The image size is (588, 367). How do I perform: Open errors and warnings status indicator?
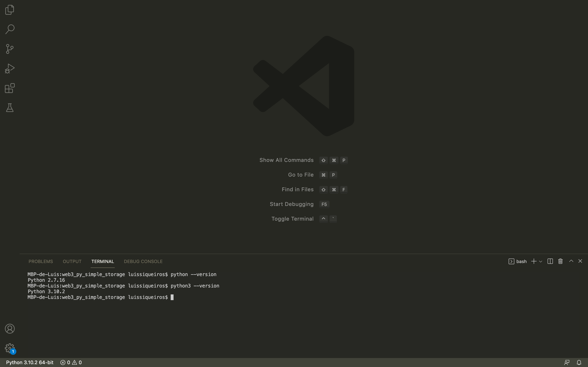[71, 362]
